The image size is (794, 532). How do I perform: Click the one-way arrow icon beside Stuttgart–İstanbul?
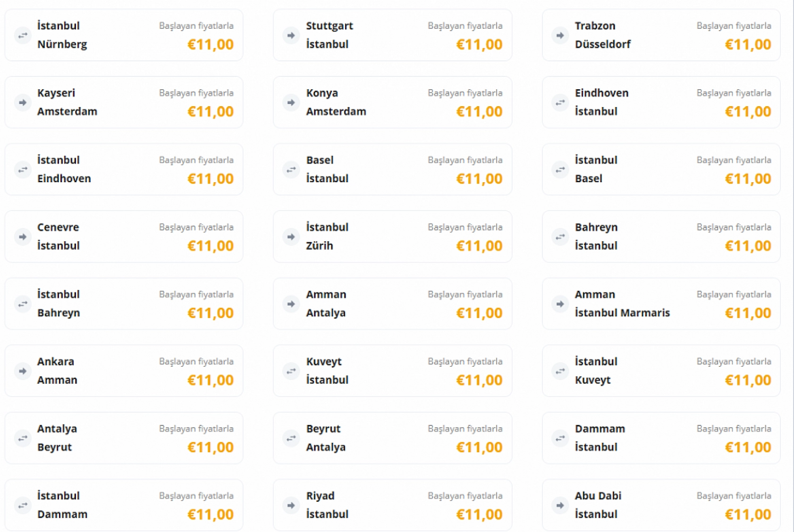(x=291, y=35)
